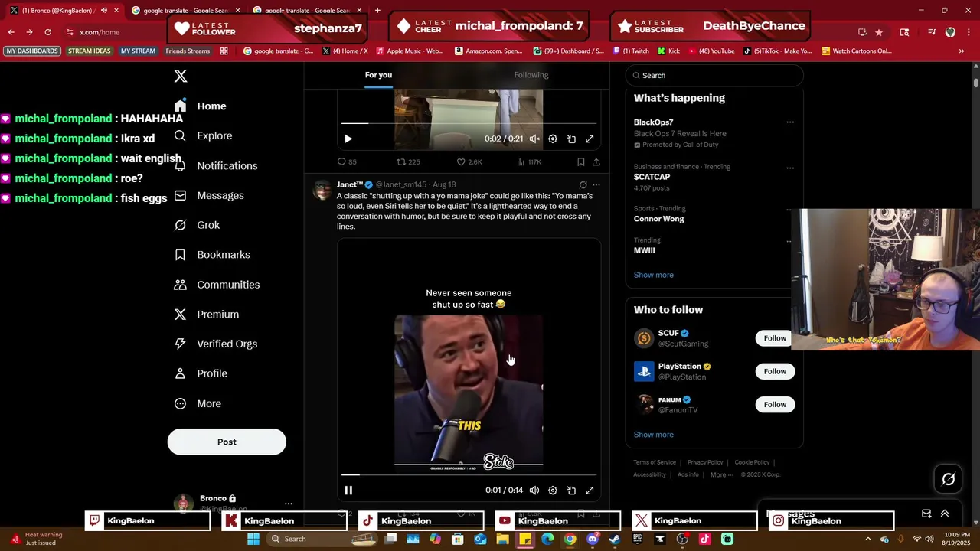Expand the Messages drawer chevrons
The width and height of the screenshot is (980, 551).
pyautogui.click(x=945, y=514)
